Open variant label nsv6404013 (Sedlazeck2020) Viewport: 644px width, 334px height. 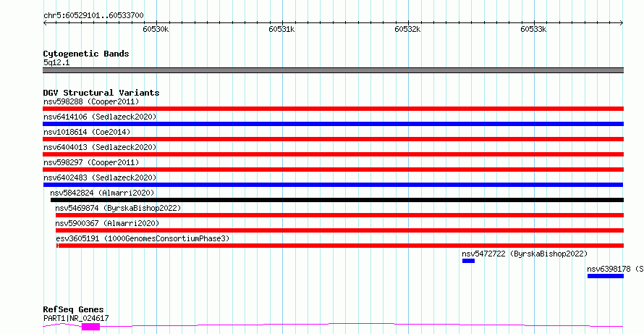click(100, 147)
